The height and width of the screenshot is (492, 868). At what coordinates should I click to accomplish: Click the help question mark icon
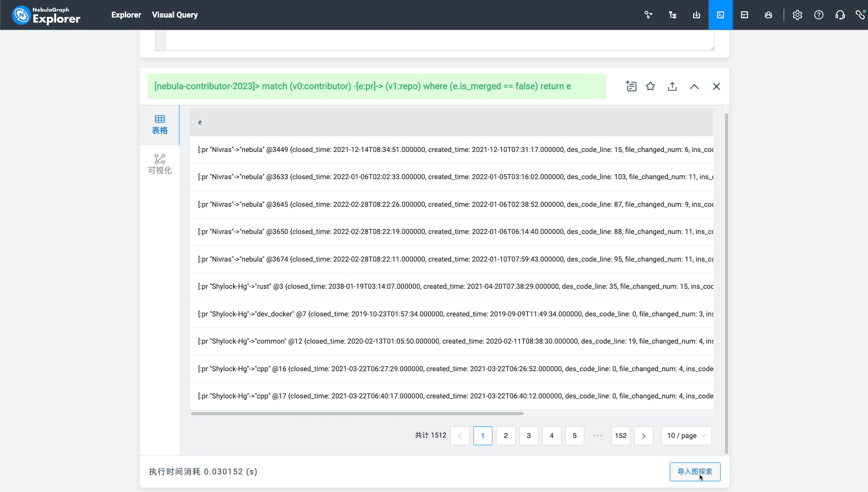(818, 15)
